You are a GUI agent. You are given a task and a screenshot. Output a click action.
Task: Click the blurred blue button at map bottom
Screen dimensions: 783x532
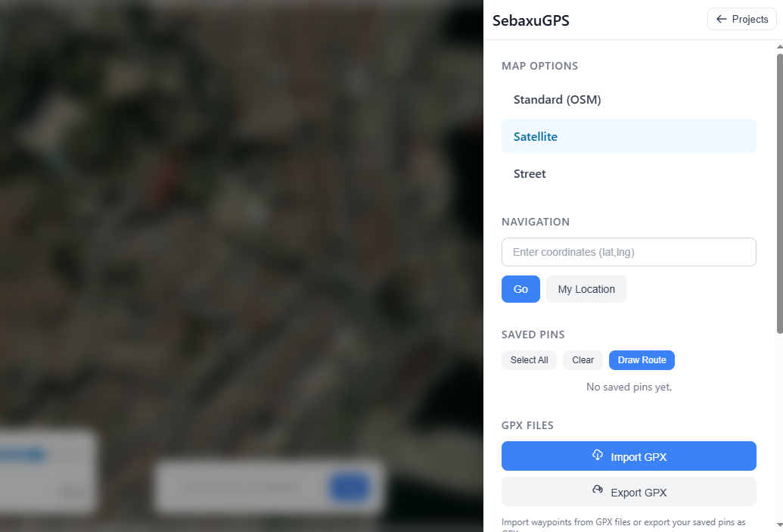(x=349, y=487)
